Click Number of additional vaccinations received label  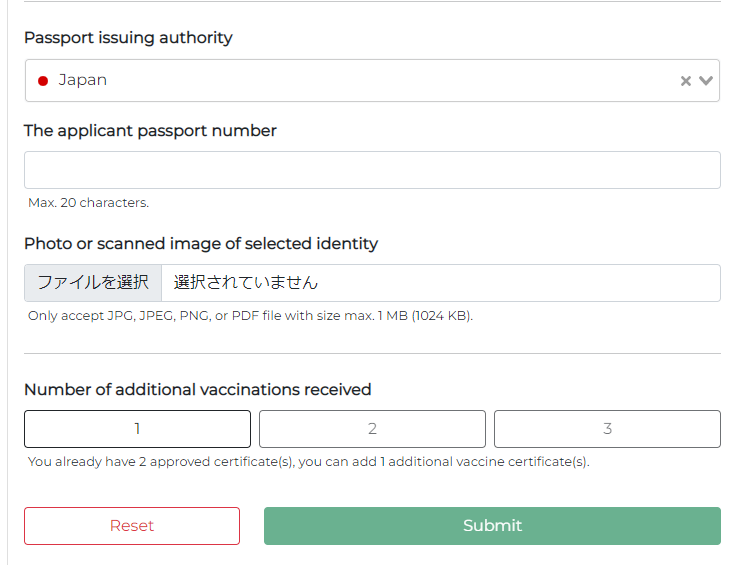tap(197, 390)
